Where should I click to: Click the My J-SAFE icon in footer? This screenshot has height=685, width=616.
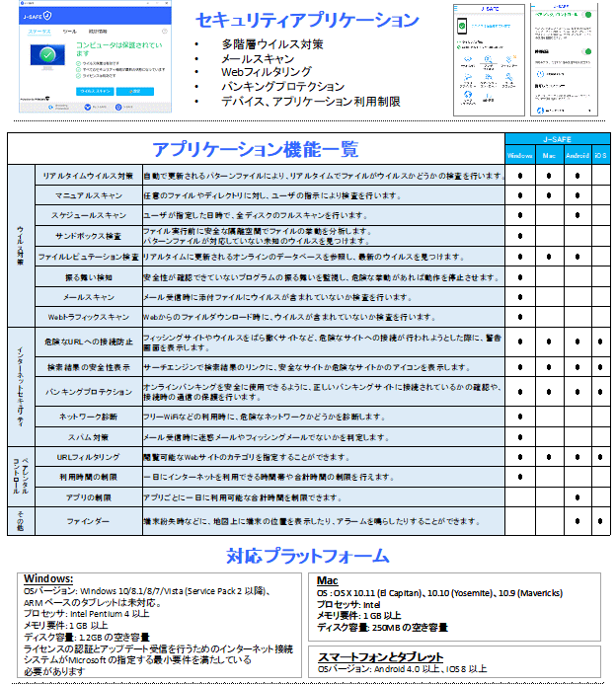pyautogui.click(x=88, y=107)
